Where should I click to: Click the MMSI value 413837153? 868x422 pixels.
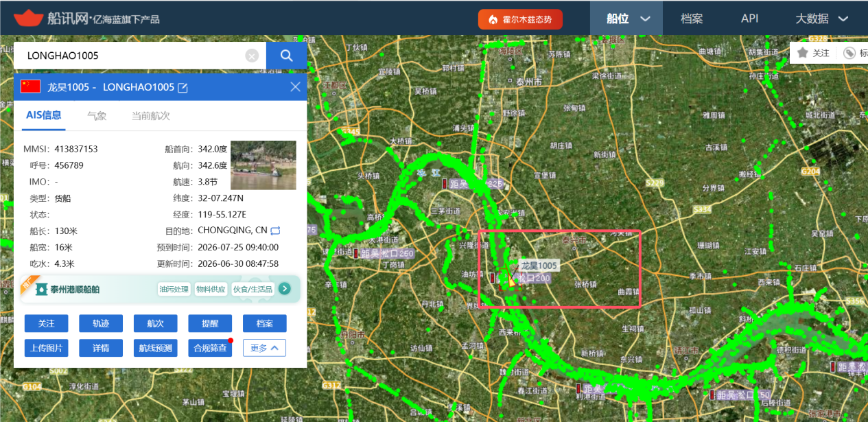click(77, 149)
